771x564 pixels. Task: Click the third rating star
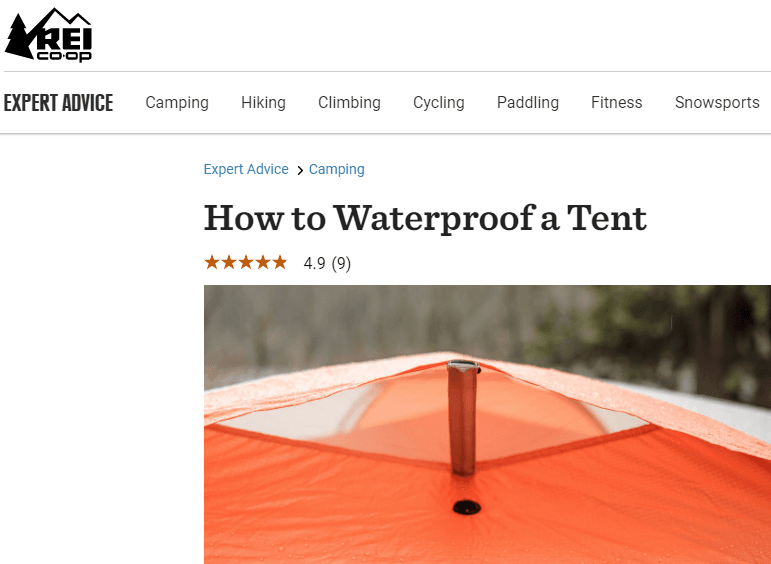(246, 263)
